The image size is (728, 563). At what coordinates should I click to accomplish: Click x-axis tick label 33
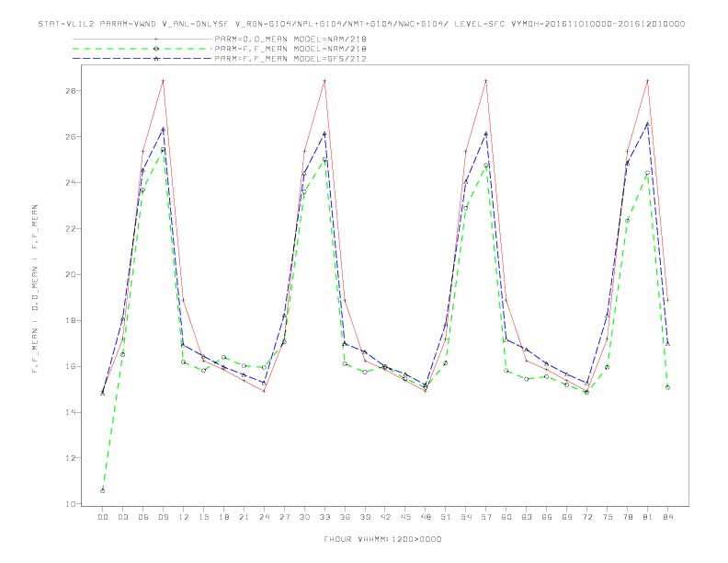pyautogui.click(x=325, y=517)
